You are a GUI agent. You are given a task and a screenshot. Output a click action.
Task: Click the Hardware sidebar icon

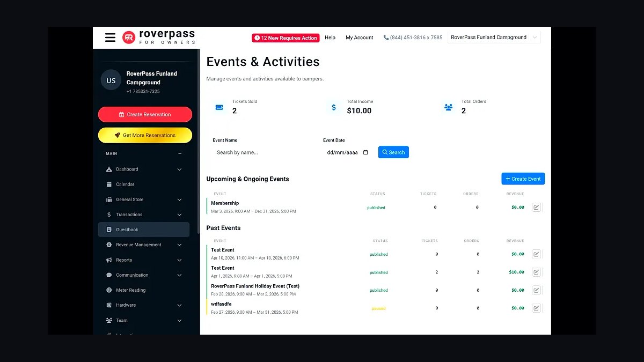(x=109, y=305)
